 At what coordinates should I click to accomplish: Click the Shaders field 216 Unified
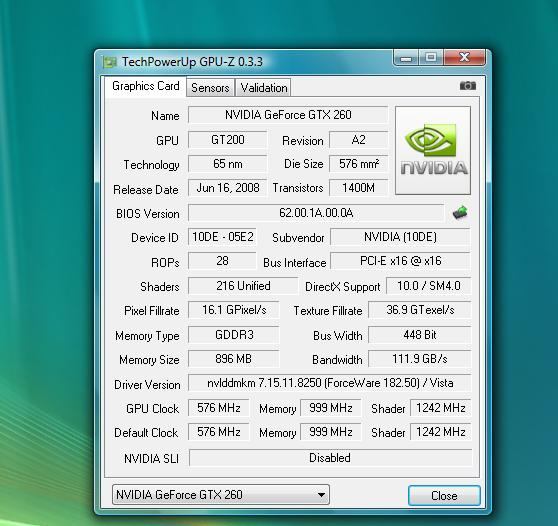243,286
